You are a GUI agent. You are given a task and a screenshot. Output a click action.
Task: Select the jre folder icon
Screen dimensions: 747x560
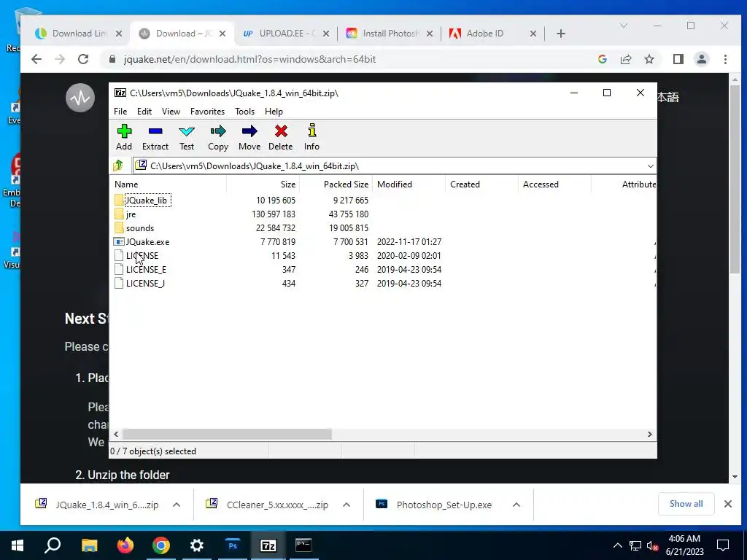[x=119, y=214]
